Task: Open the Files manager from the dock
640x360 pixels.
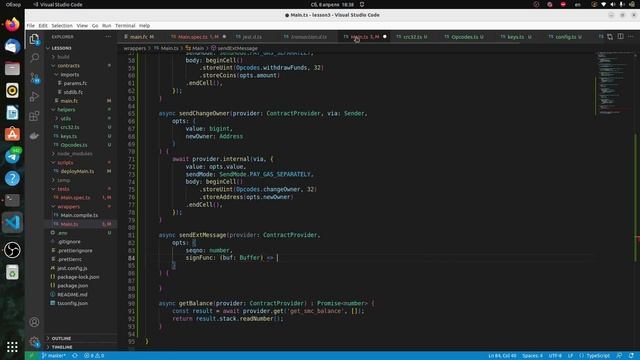Action: 12,69
